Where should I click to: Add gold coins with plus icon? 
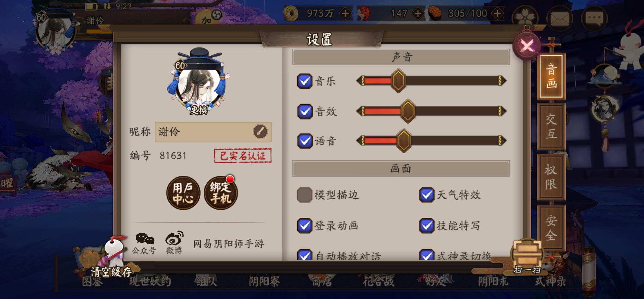coord(345,13)
